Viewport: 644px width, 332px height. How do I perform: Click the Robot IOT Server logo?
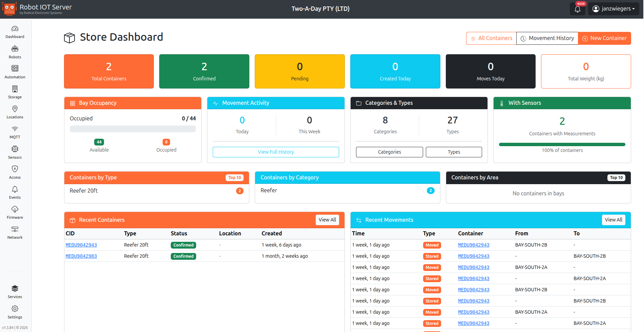[x=9, y=9]
